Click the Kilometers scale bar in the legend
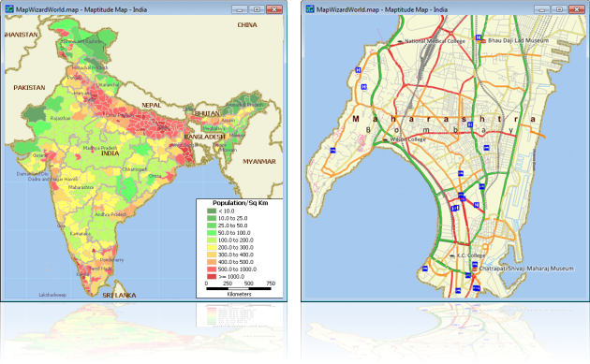The width and height of the screenshot is (590, 364). (x=239, y=288)
